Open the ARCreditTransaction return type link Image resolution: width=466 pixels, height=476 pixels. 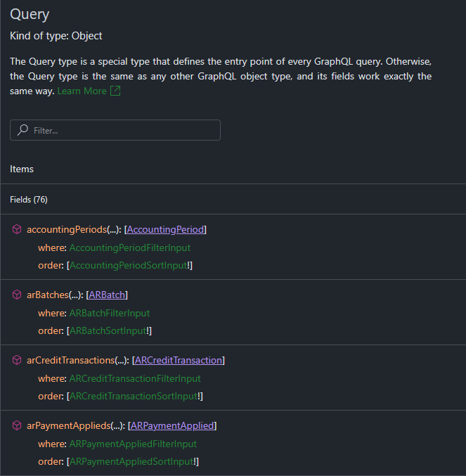tap(179, 361)
